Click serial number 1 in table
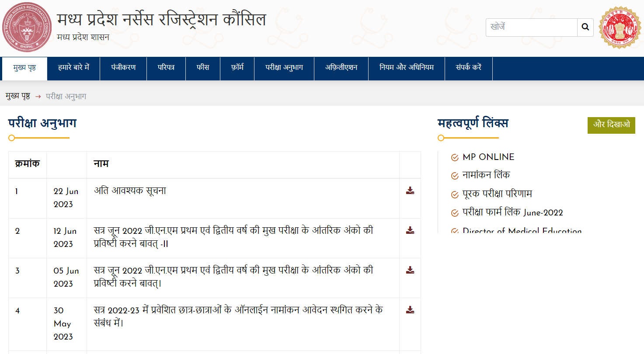This screenshot has height=354, width=644. tap(17, 191)
